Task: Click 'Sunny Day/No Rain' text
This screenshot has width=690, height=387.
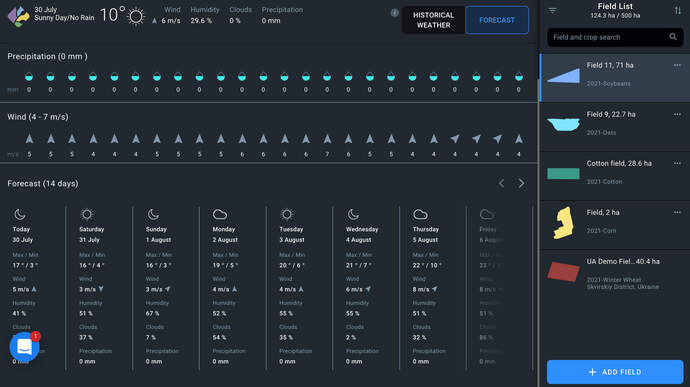Action: 64,18
